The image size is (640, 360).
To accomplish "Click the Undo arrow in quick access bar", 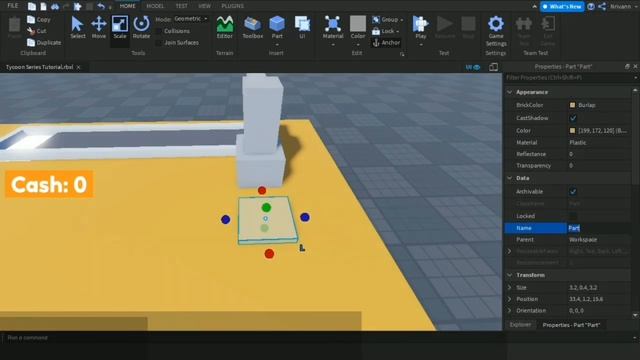I will (101, 6).
